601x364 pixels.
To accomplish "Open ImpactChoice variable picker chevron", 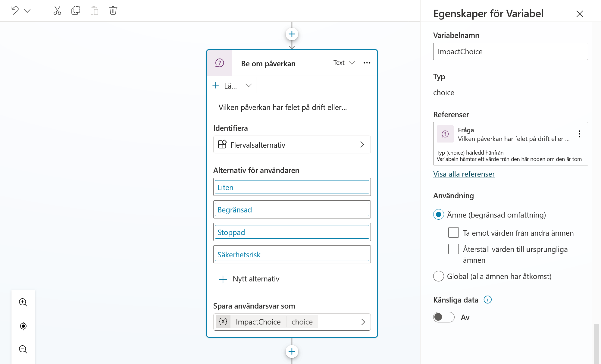I will [x=363, y=322].
